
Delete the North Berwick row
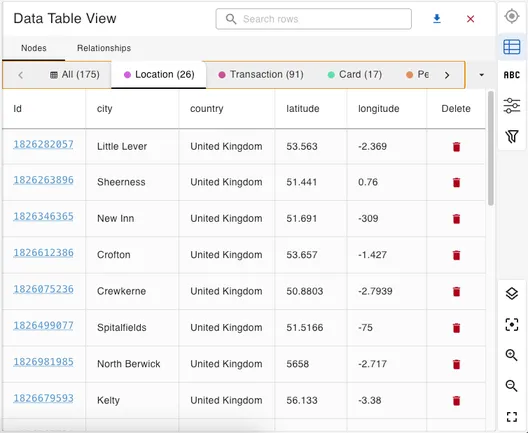(456, 364)
